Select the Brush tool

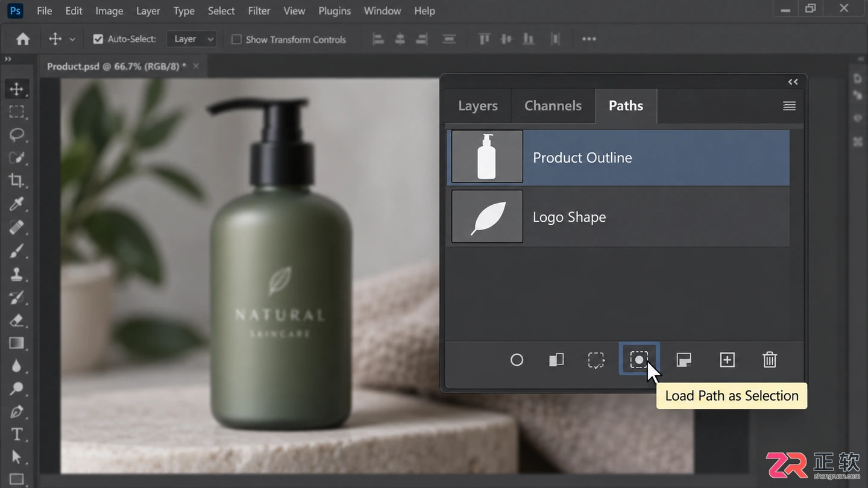pos(16,251)
